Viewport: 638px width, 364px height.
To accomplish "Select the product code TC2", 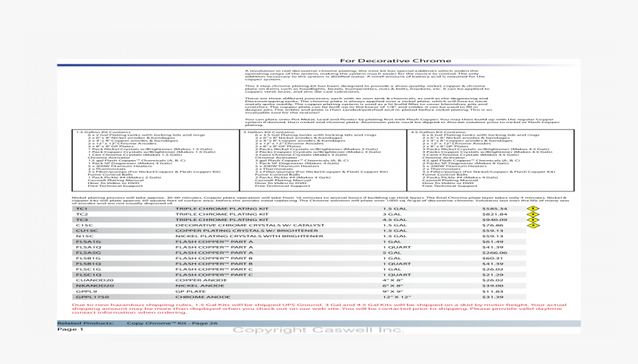I will click(82, 214).
